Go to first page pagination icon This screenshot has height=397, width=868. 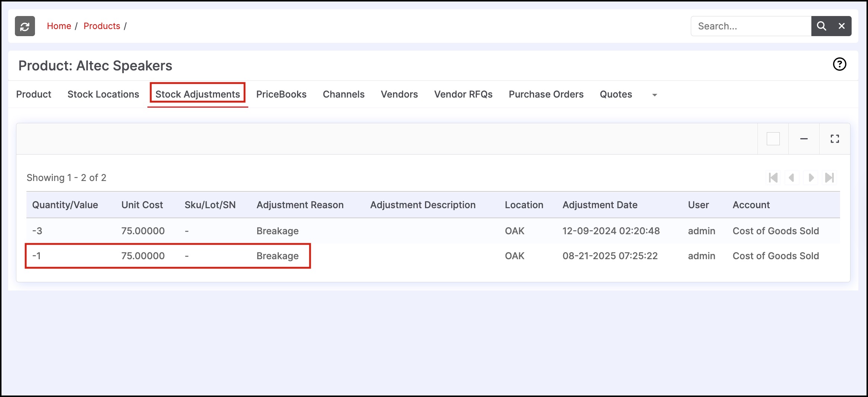[773, 178]
